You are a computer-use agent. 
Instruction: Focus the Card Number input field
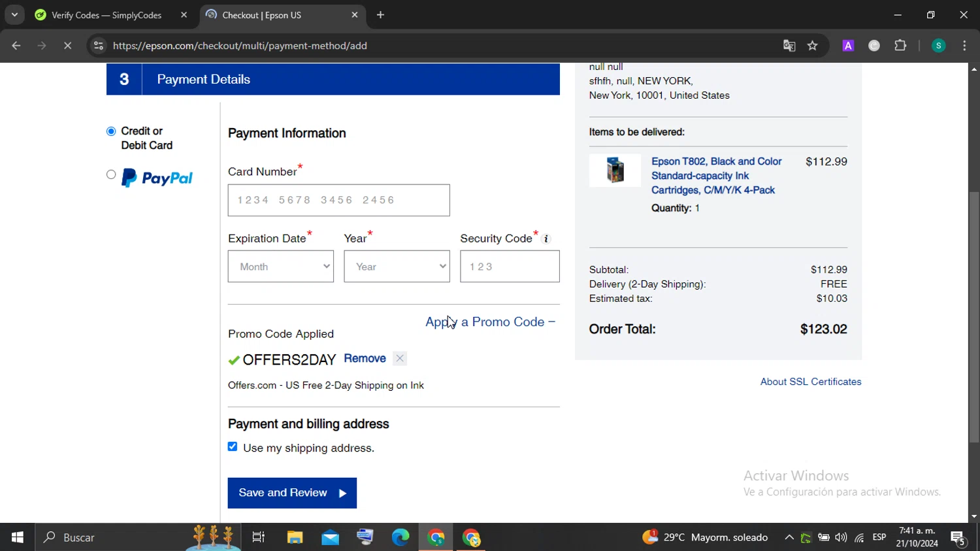tap(338, 200)
